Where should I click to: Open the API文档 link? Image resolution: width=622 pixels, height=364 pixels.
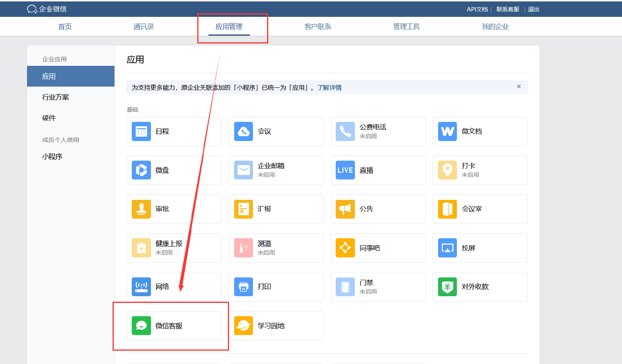477,9
